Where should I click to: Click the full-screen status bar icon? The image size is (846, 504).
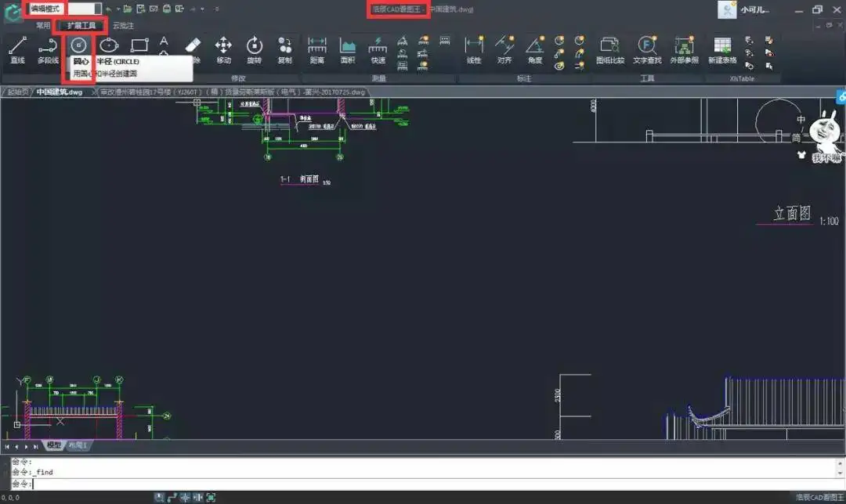[211, 498]
